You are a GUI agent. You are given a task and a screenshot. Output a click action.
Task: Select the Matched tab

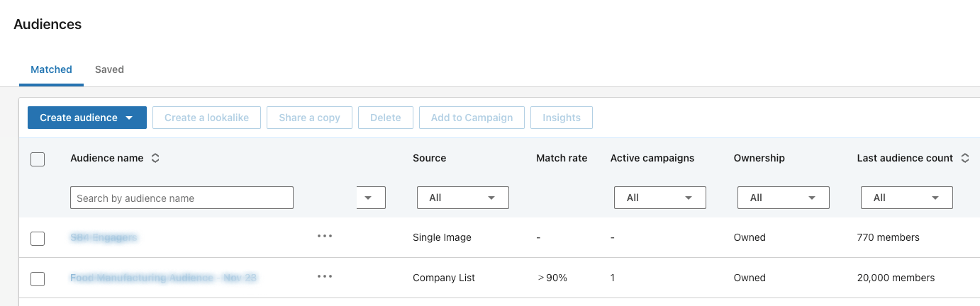51,70
